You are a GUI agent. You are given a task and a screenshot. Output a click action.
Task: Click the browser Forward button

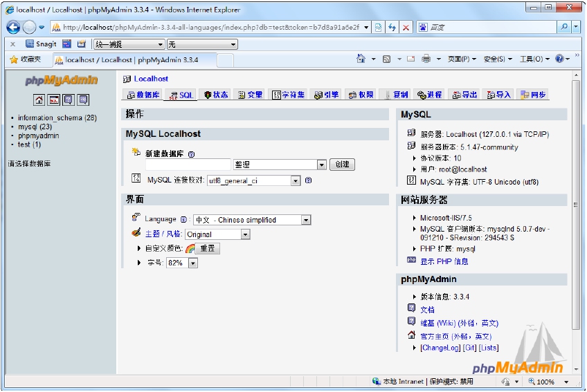[x=29, y=27]
